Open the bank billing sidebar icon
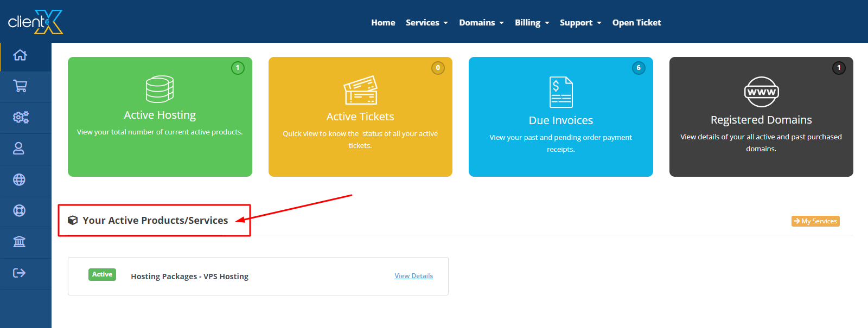The image size is (868, 328). tap(19, 242)
